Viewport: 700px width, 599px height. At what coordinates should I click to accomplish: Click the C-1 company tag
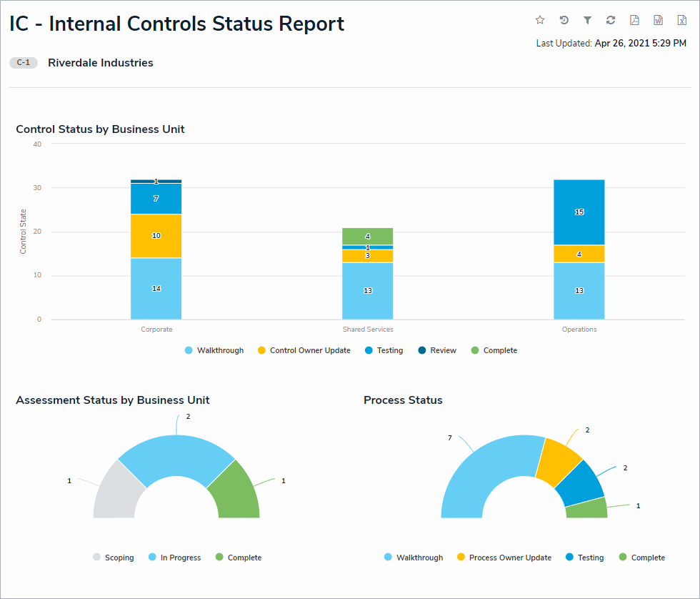(x=23, y=62)
